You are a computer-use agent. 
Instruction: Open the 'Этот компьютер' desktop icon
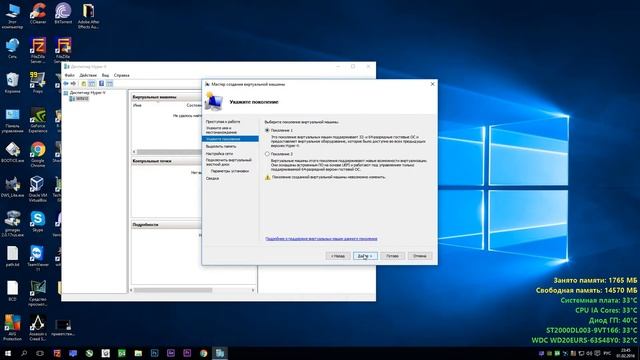(x=12, y=16)
